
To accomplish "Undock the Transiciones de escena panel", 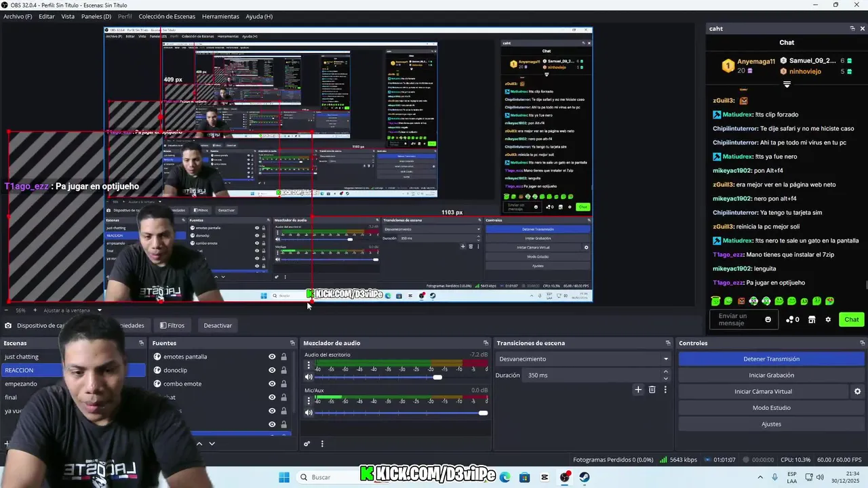I will pyautogui.click(x=668, y=343).
